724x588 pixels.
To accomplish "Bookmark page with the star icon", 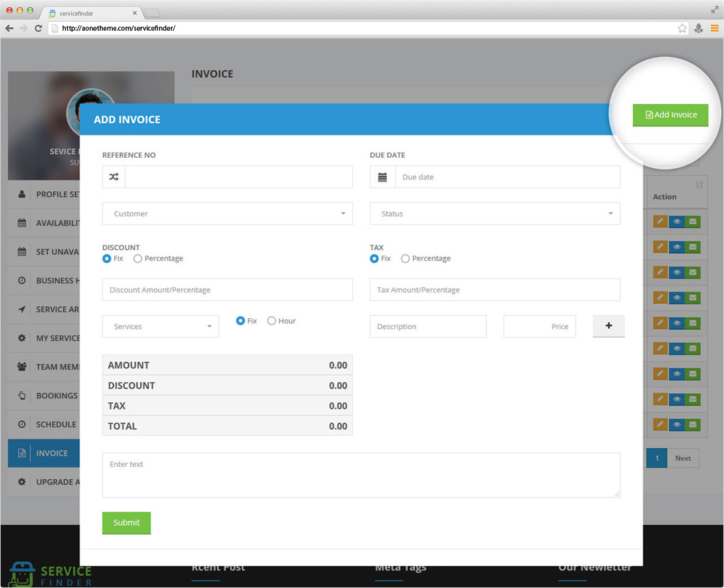I will tap(682, 28).
